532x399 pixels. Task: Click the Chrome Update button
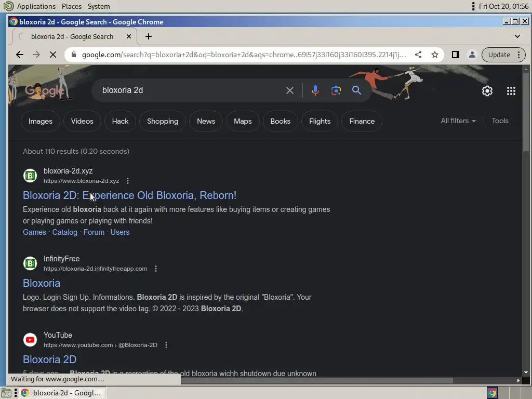point(499,55)
